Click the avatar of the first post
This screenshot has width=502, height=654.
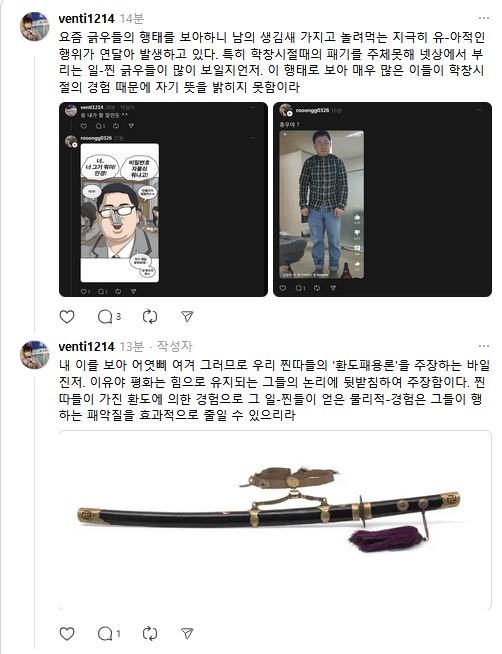[35, 26]
